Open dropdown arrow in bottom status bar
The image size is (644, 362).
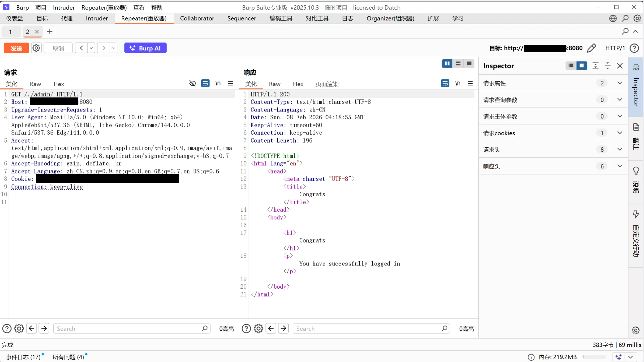[x=631, y=357]
